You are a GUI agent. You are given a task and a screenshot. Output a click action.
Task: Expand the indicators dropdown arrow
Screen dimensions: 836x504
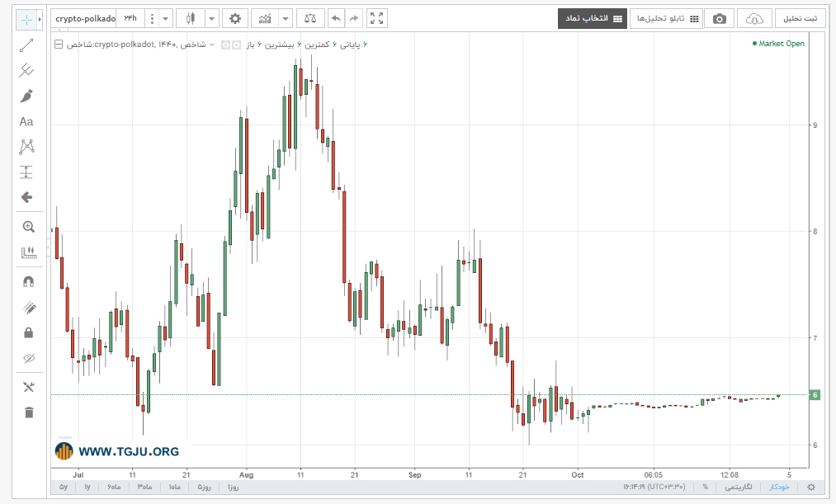pyautogui.click(x=286, y=19)
